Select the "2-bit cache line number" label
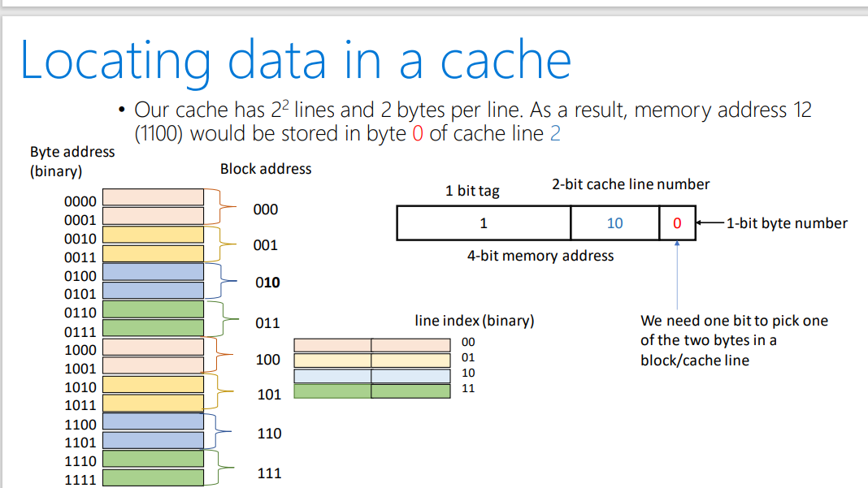 (630, 184)
